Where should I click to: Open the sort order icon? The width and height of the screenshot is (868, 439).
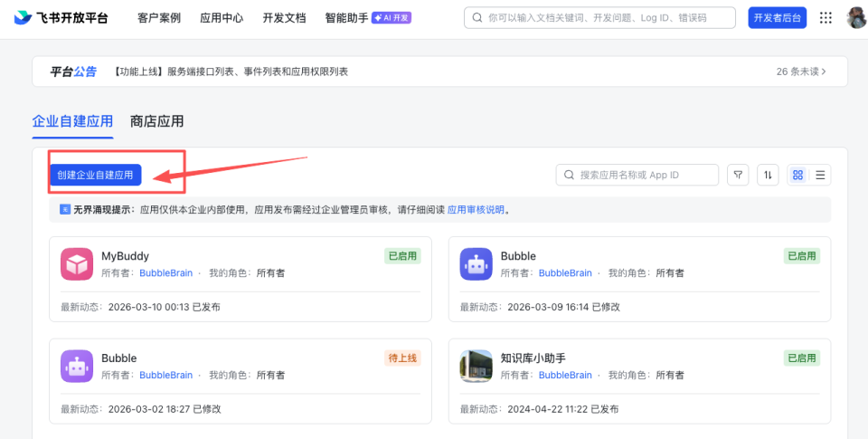[x=768, y=176]
